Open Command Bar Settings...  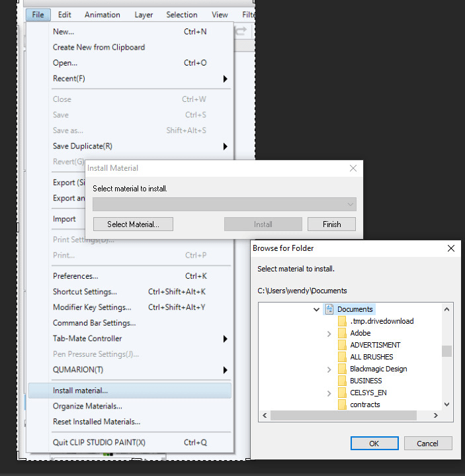[x=130, y=323]
